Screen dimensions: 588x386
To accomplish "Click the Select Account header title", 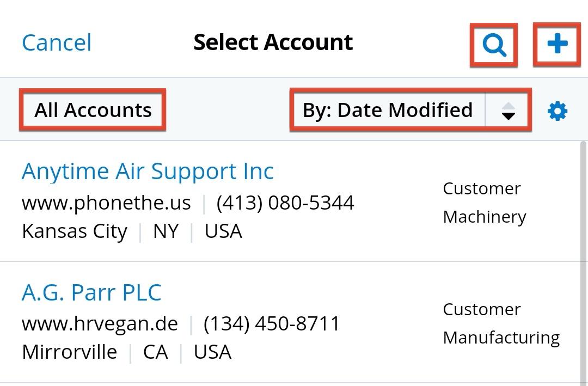I will (273, 42).
